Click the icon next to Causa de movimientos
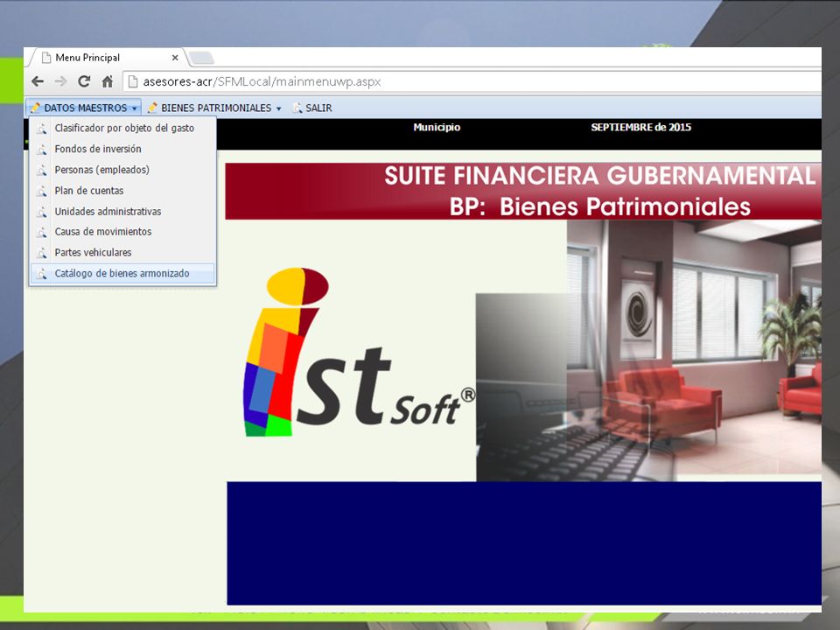Viewport: 840px width, 630px height. [42, 233]
